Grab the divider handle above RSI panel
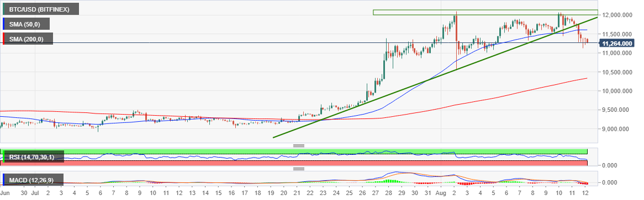The height and width of the screenshot is (200, 644). (x=299, y=145)
